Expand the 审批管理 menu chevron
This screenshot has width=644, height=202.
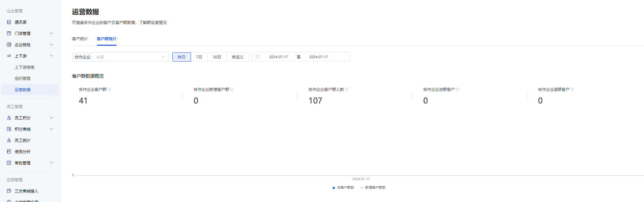pyautogui.click(x=52, y=163)
